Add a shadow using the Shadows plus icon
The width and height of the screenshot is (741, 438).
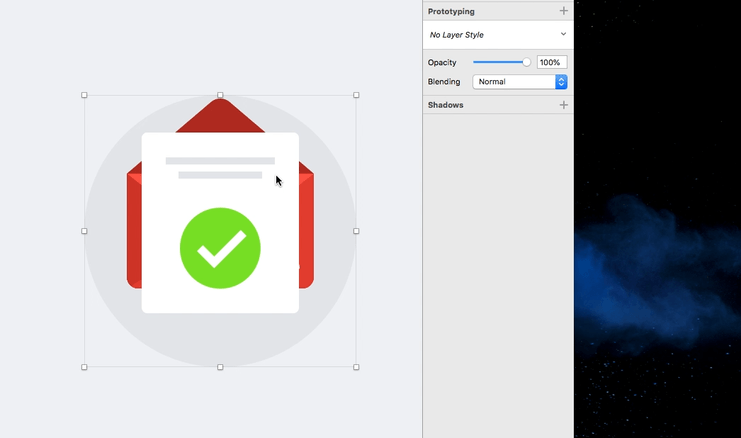[x=563, y=105]
